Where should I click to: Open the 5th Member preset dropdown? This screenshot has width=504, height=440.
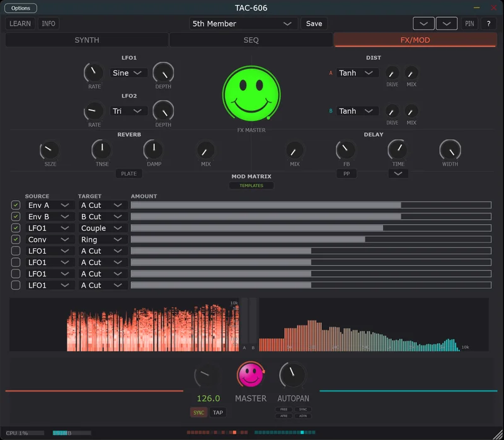click(243, 24)
